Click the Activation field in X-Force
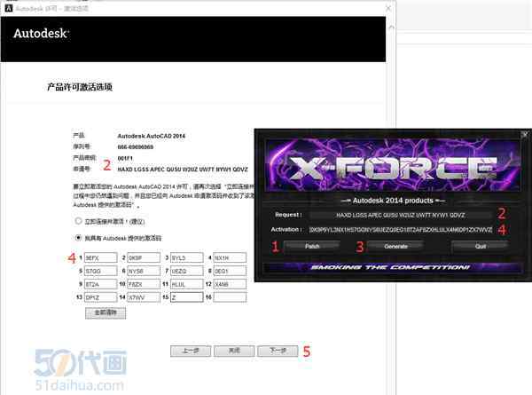The height and width of the screenshot is (395, 532). tap(401, 230)
